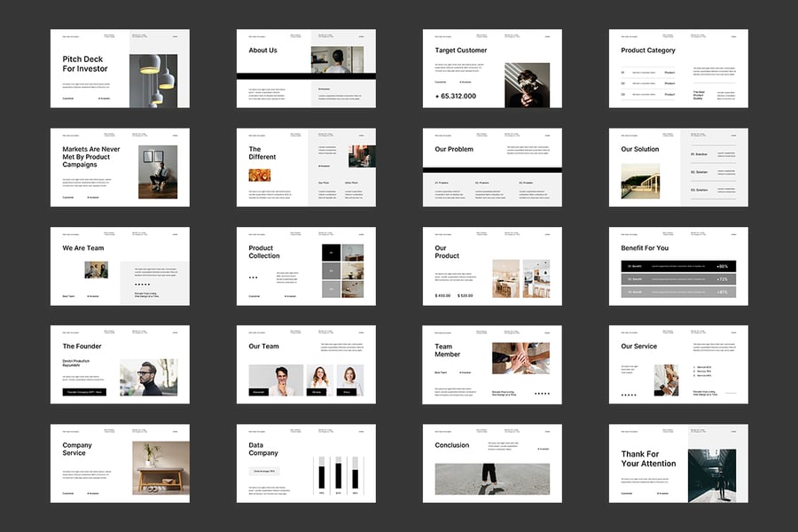The height and width of the screenshot is (532, 798).
Task: Open the Thank For Your Attention slide
Action: point(677,463)
